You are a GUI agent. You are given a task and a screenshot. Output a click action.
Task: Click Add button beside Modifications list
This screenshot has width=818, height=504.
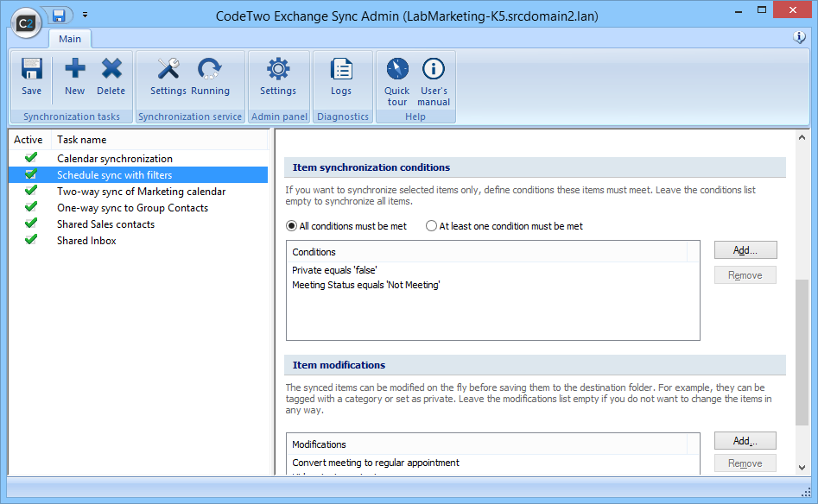tap(745, 441)
